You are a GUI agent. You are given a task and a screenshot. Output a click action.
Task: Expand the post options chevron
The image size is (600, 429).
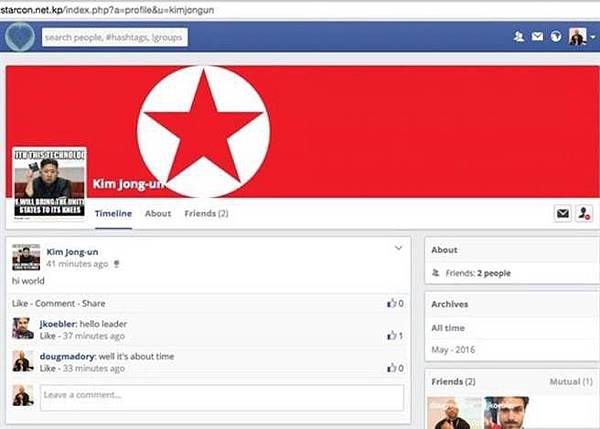[398, 248]
